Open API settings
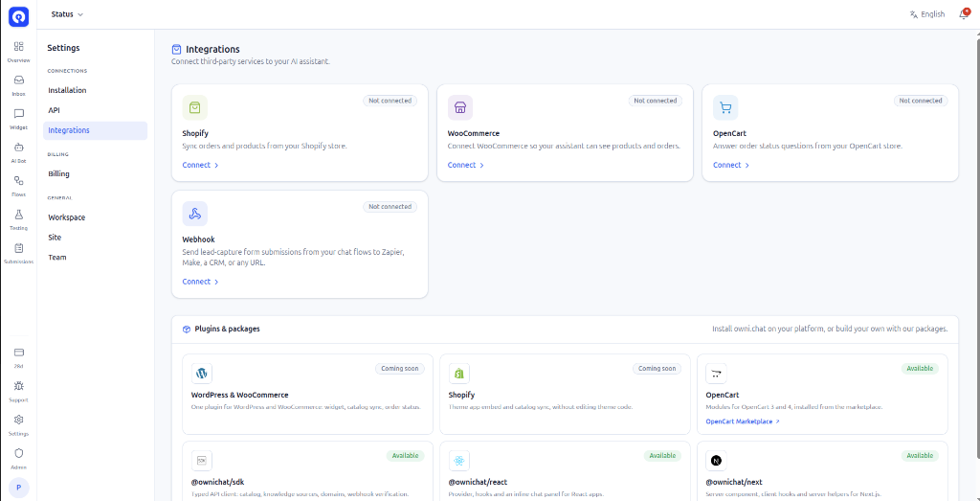 (x=95, y=110)
